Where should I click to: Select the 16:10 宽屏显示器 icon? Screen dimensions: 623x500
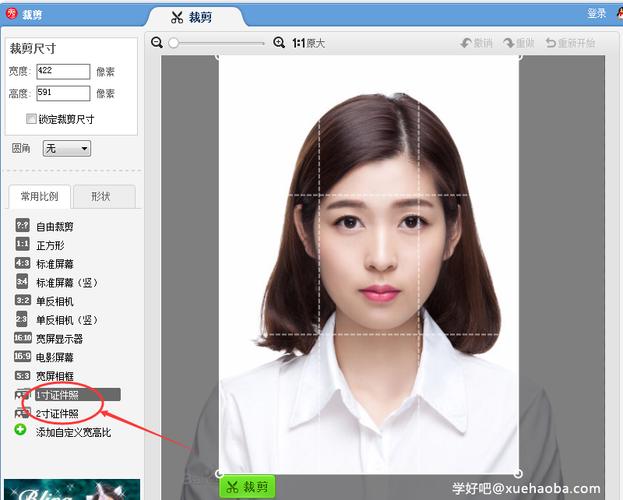click(23, 337)
